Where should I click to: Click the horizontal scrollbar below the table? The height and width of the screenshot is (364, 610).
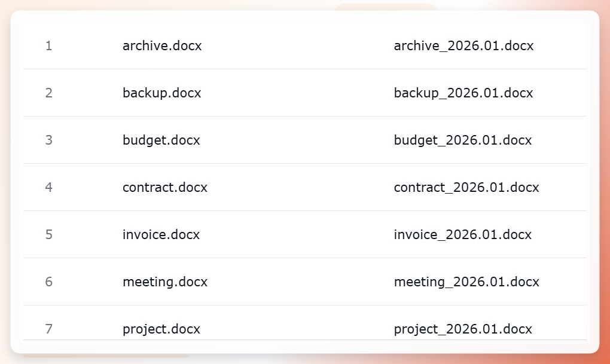click(x=106, y=356)
